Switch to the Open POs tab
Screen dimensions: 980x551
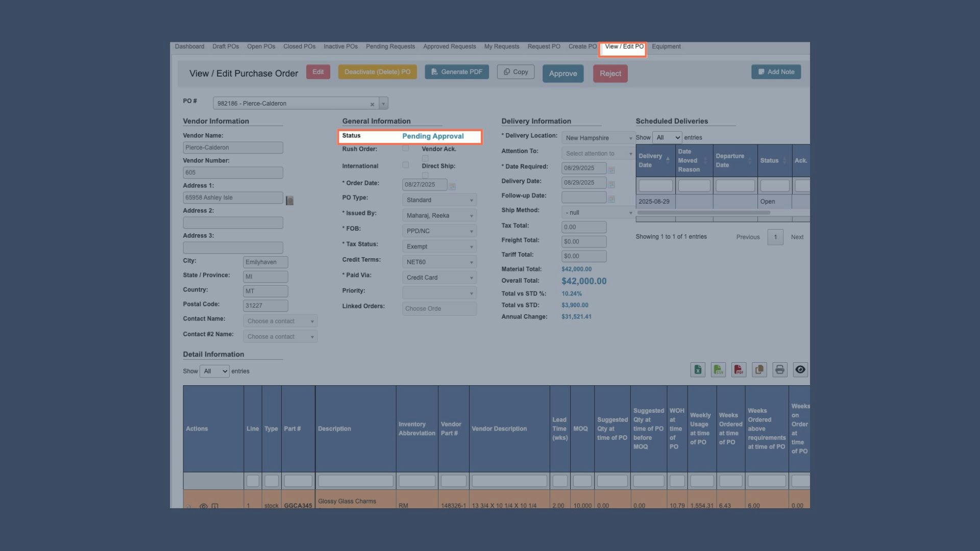261,46
